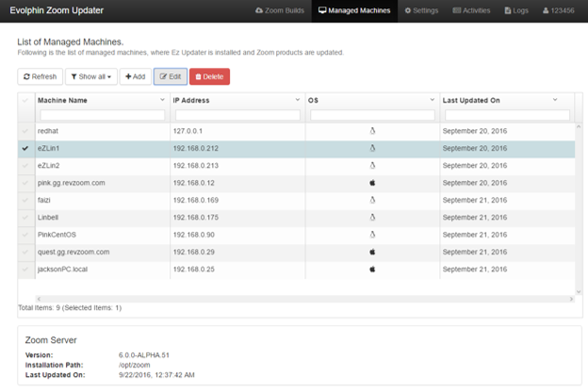The image size is (588, 392).
Task: Click the horizontal scrollbar left arrow
Action: (x=39, y=299)
